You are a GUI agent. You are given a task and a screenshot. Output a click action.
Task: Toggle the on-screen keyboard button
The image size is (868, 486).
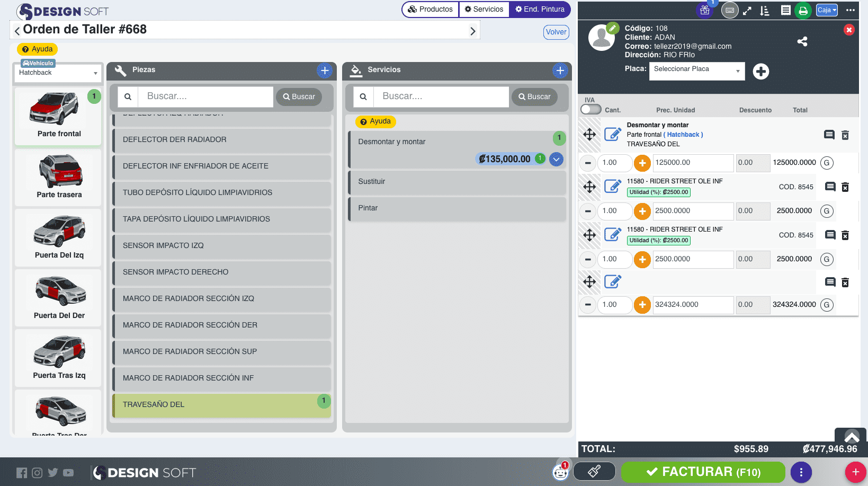(730, 10)
